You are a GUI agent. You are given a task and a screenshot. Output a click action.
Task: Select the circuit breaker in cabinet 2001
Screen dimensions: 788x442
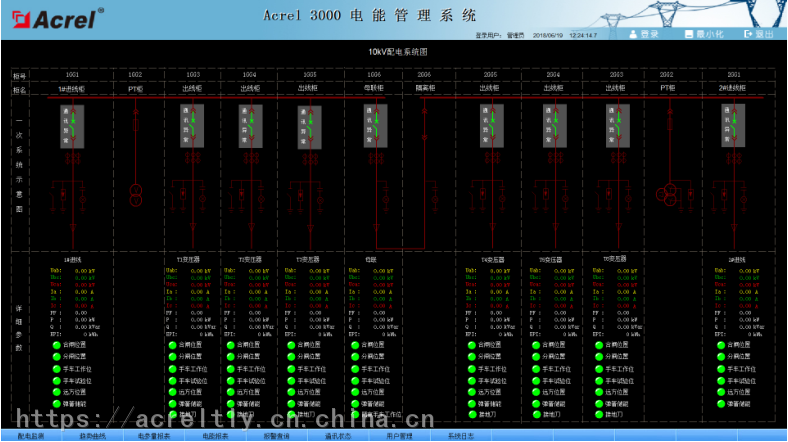pyautogui.click(x=733, y=126)
